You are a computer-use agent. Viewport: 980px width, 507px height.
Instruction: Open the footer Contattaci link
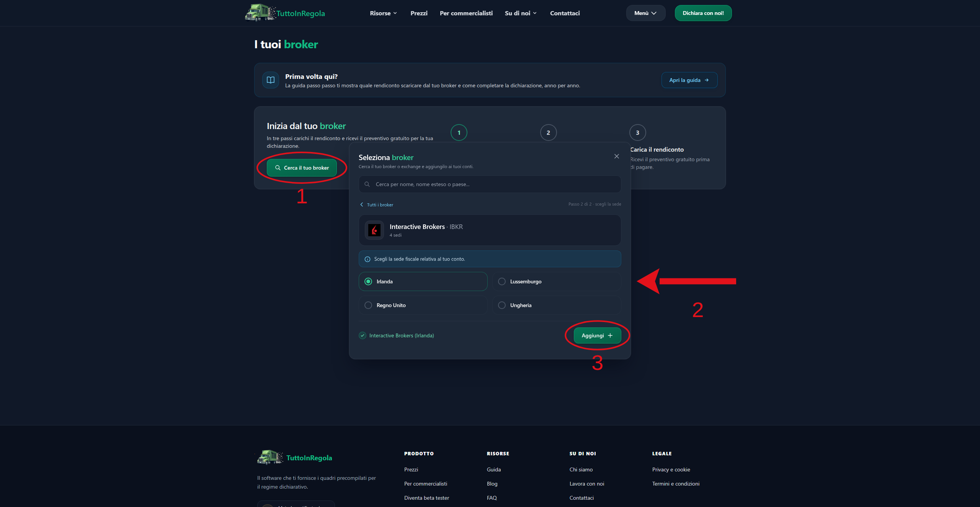(581, 498)
